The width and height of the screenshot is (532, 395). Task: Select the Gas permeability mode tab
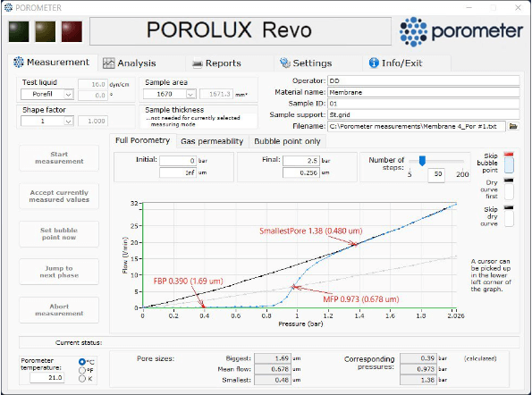click(212, 141)
